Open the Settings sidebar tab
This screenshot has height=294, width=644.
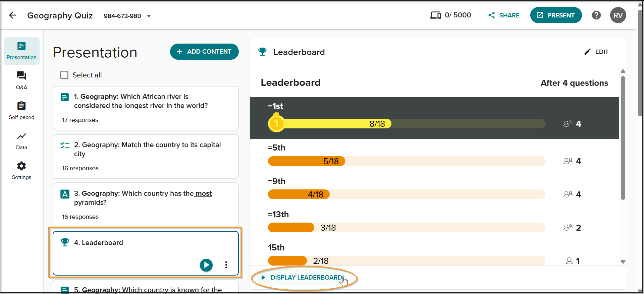[21, 170]
